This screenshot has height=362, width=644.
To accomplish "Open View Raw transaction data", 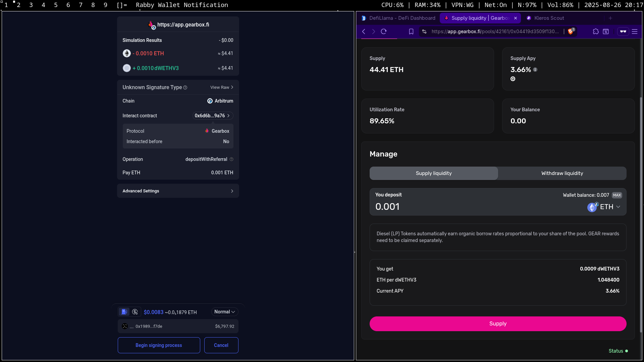I will 222,87.
